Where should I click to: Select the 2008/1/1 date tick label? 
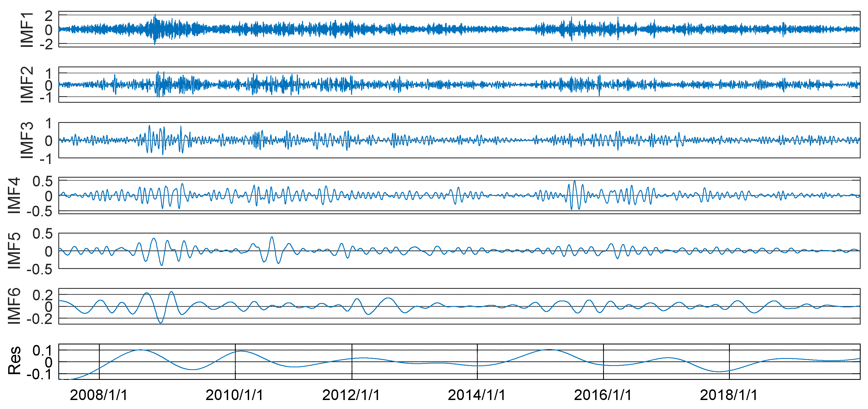[x=99, y=395]
